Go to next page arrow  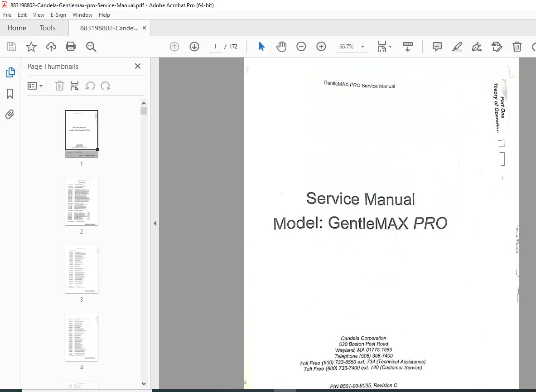point(194,47)
